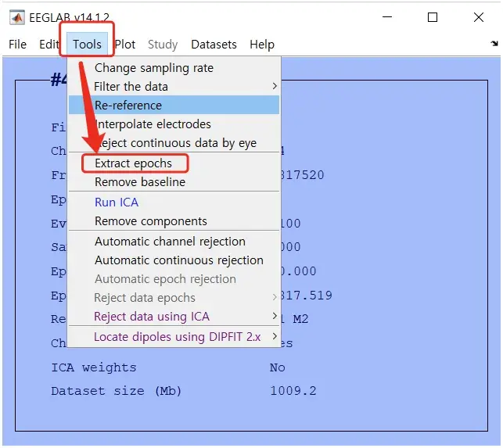Open the Help menu
The image size is (503, 448).
point(262,45)
